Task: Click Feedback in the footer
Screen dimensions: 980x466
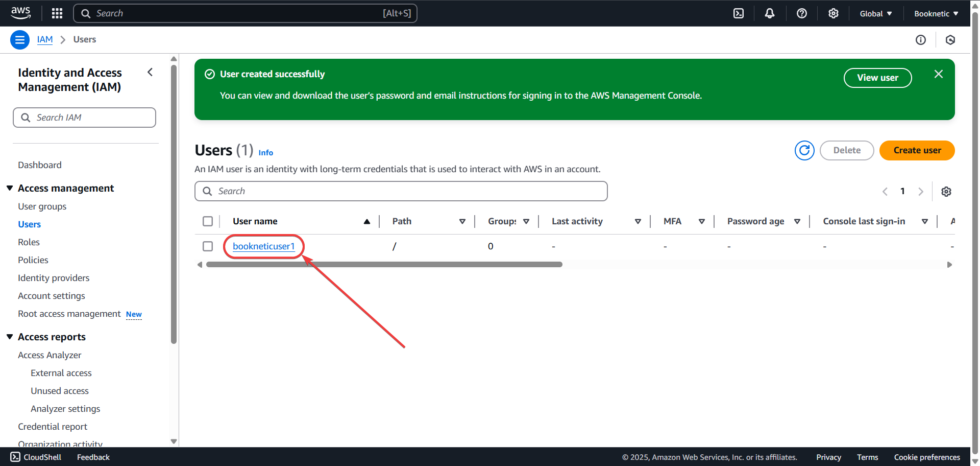Action: (x=93, y=457)
